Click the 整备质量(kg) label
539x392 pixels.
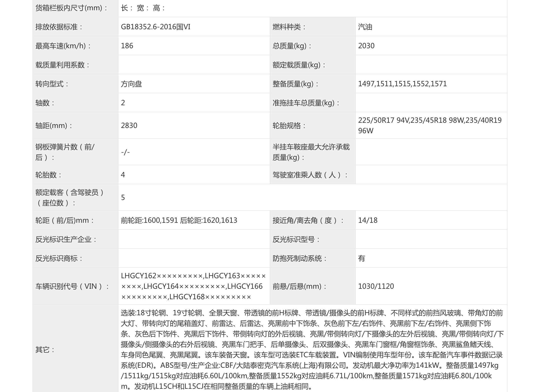[x=295, y=84]
